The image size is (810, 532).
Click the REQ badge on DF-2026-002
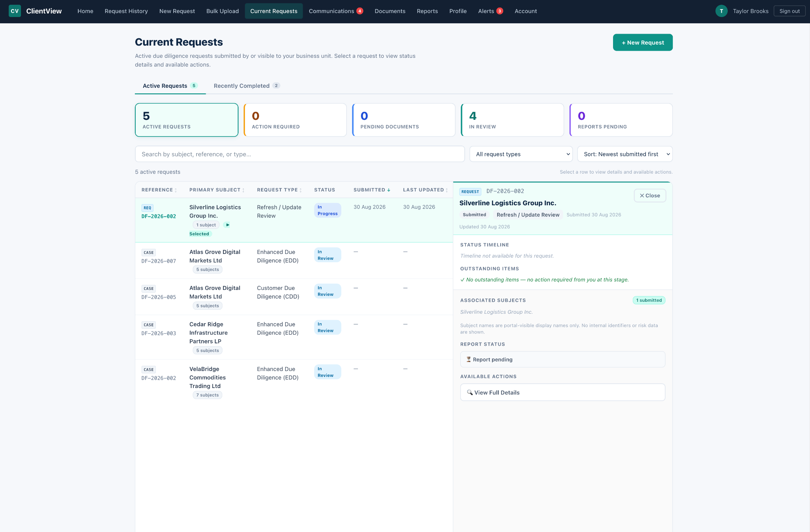[148, 208]
